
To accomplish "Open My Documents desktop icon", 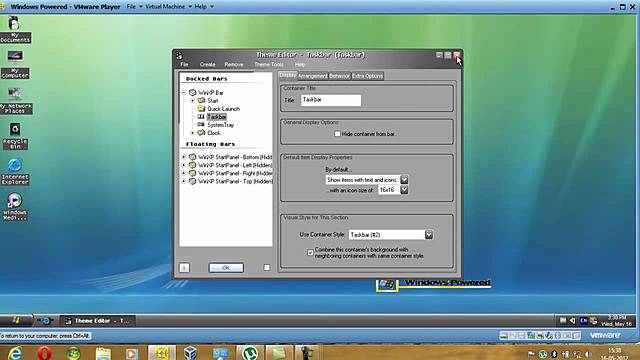I will pyautogui.click(x=15, y=29).
